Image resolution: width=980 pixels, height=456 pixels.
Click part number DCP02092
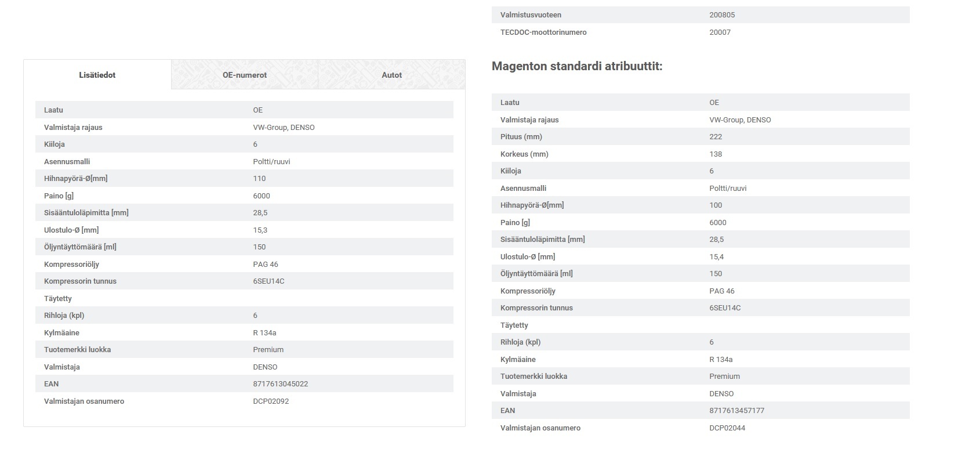pos(271,401)
